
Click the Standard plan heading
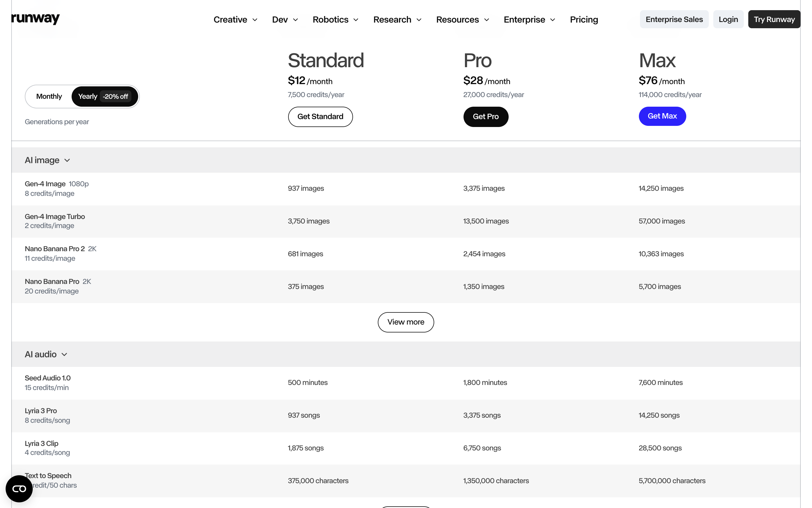[325, 60]
